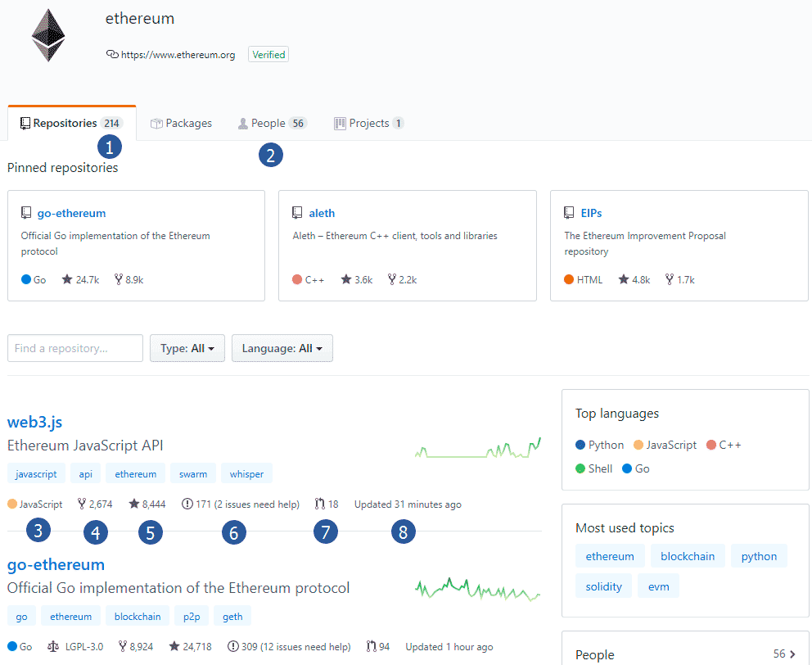Screen dimensions: 812x665
Task: Click the star icon showing 8,444 for web3.js
Action: point(134,504)
